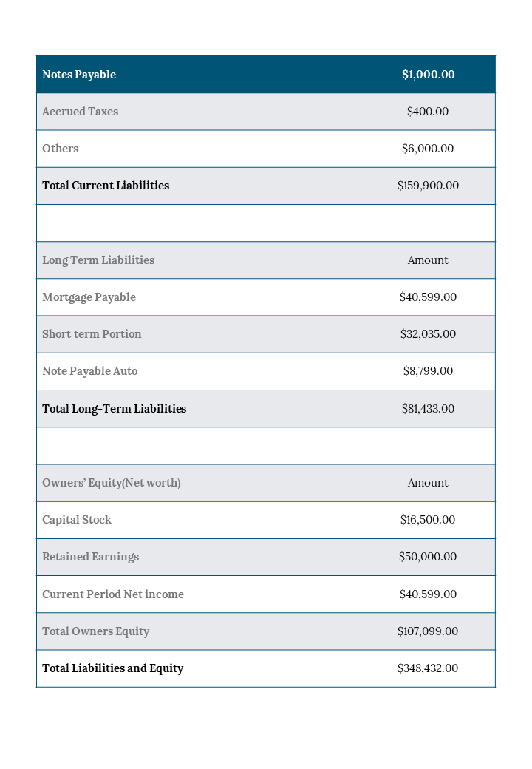Click the Owners' Equity(Net worth) heading
The image size is (532, 769).
pos(111,483)
